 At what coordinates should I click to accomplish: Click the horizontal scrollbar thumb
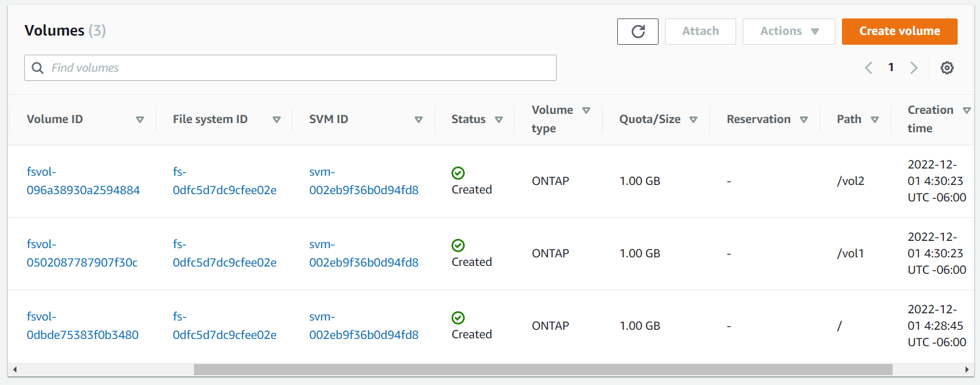(543, 369)
